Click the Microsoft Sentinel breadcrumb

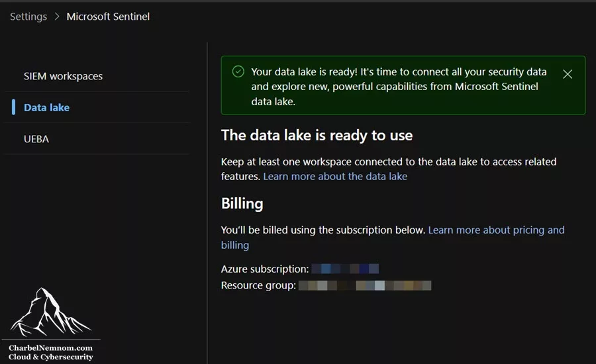click(108, 17)
